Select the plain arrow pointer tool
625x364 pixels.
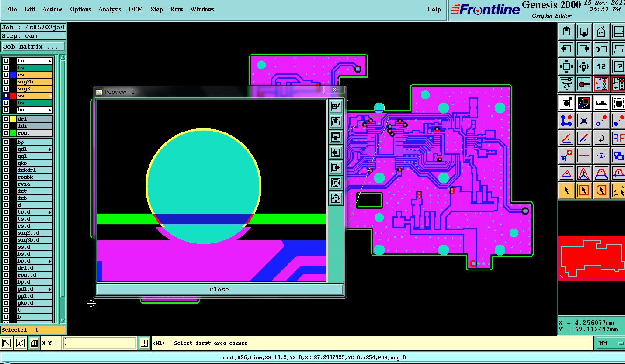(x=567, y=190)
